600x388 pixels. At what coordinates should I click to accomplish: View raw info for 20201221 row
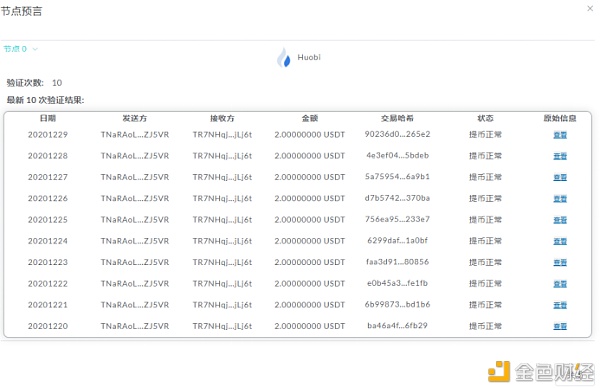tap(560, 305)
